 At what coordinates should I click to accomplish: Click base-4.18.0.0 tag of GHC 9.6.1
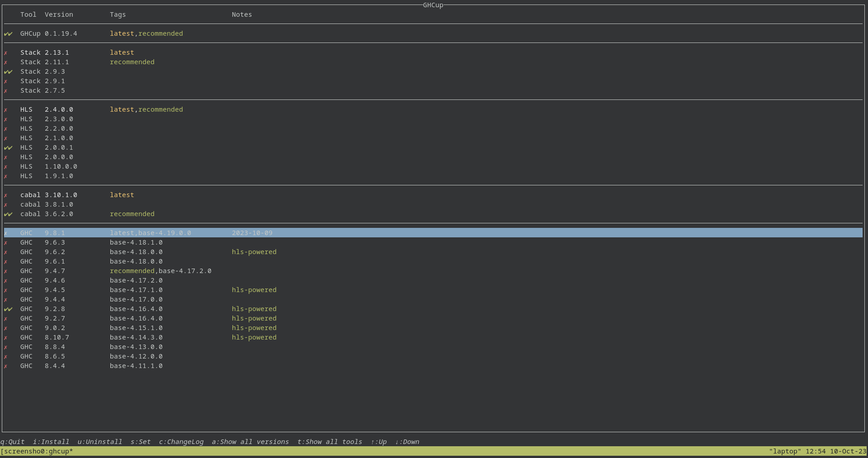click(136, 261)
